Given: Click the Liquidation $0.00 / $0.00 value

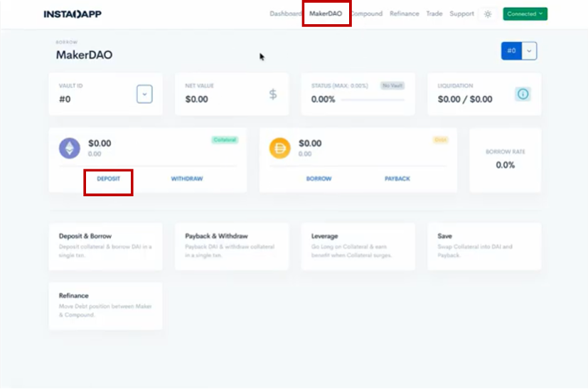Looking at the screenshot, I should tap(465, 100).
